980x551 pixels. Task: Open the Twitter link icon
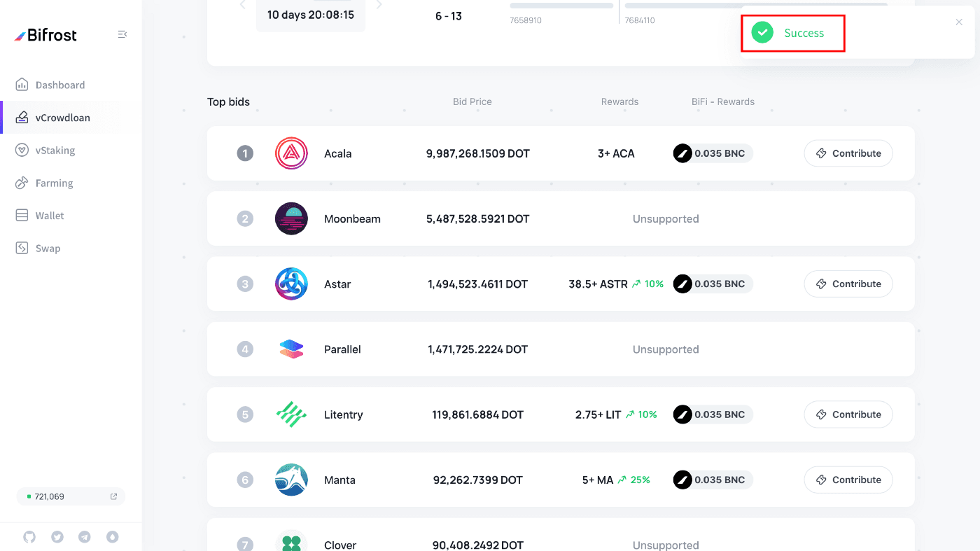57,537
